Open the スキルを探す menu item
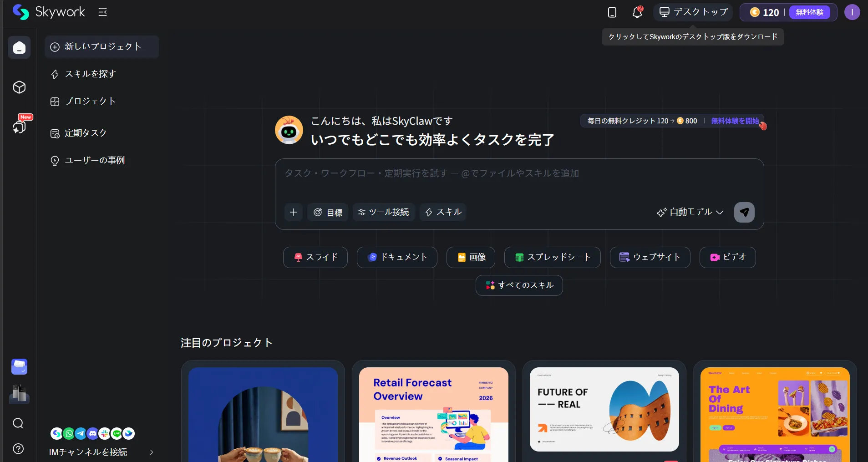 point(102,74)
